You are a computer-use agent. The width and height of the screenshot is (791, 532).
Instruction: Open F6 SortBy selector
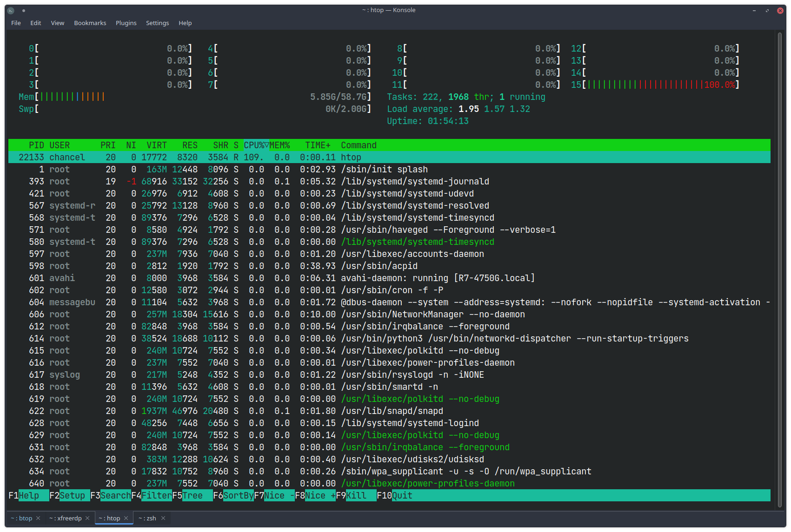pos(238,495)
